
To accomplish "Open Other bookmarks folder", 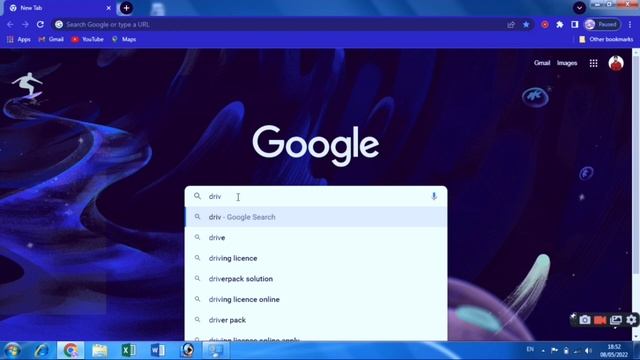I will 606,39.
